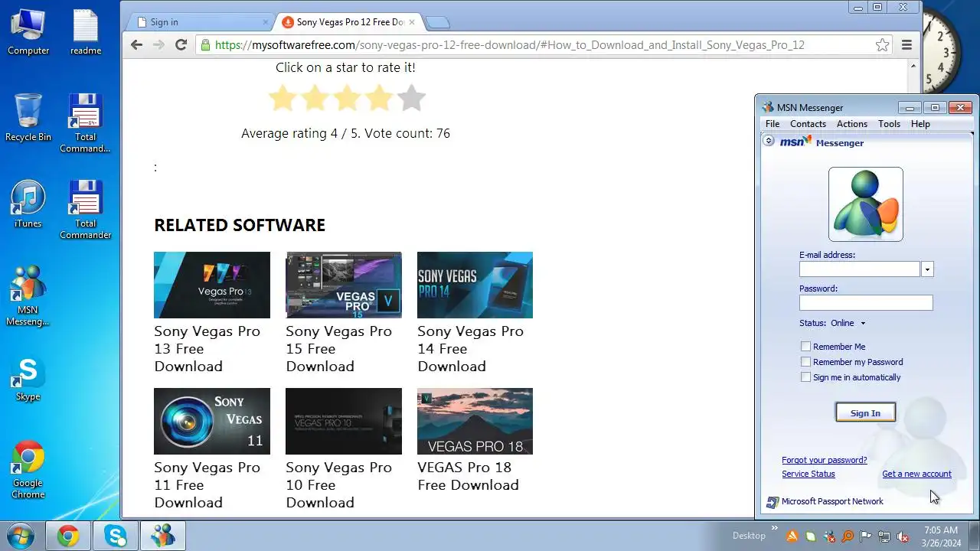Open the Actions menu in MSN Messenger

click(x=851, y=124)
